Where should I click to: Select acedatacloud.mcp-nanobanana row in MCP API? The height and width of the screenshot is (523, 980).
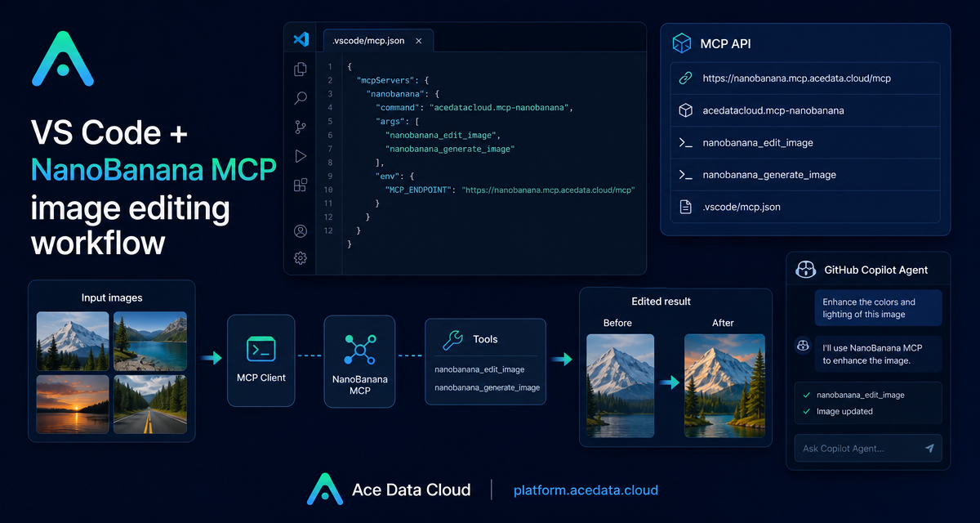click(x=805, y=110)
